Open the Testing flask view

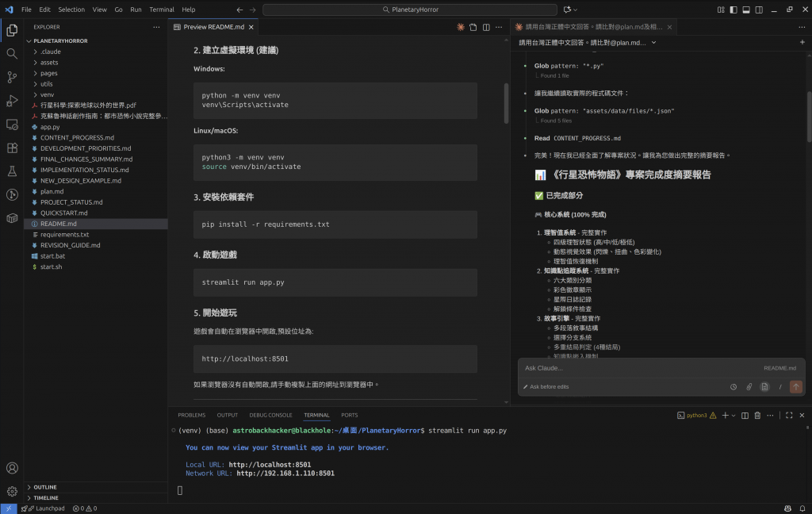pyautogui.click(x=12, y=171)
